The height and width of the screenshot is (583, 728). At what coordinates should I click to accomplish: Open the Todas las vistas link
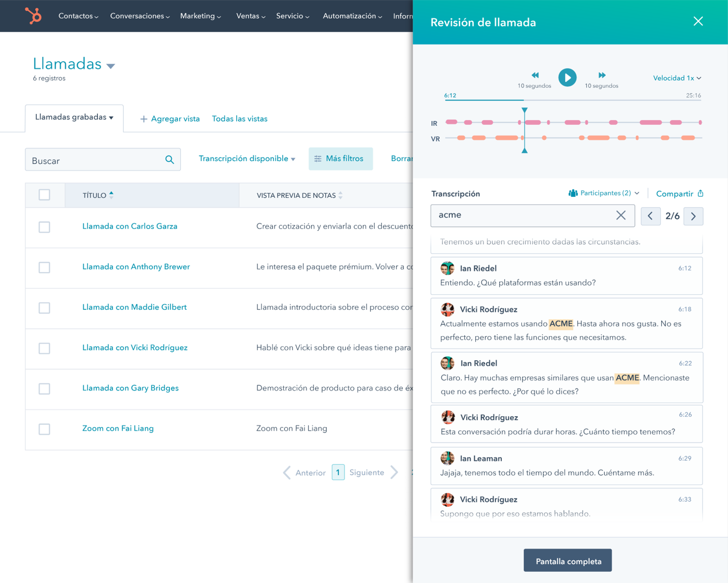tap(240, 119)
